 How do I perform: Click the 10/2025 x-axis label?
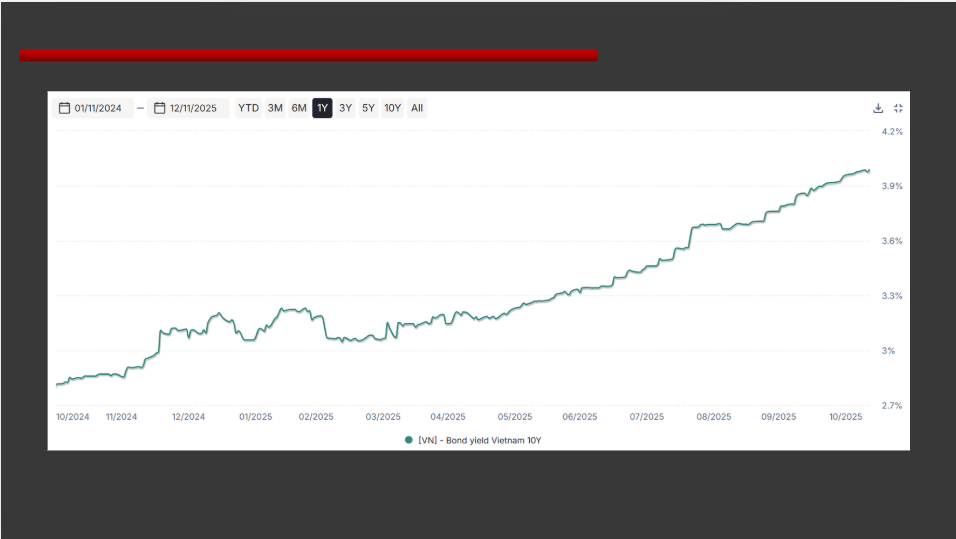(845, 417)
